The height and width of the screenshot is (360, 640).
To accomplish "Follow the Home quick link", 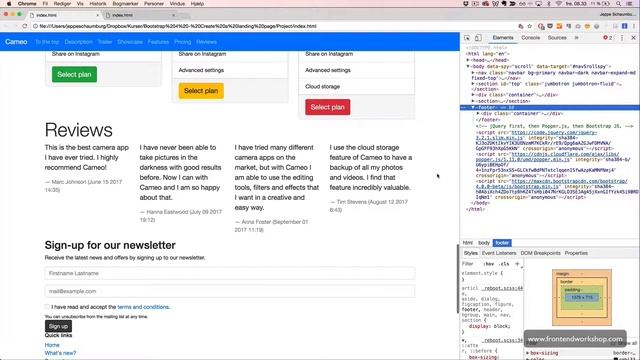I will click(52, 345).
